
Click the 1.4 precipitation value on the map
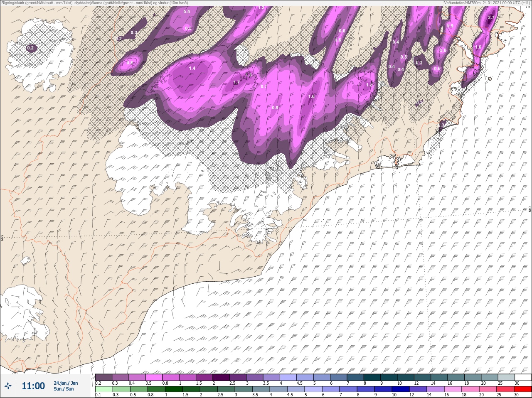[x=192, y=68]
